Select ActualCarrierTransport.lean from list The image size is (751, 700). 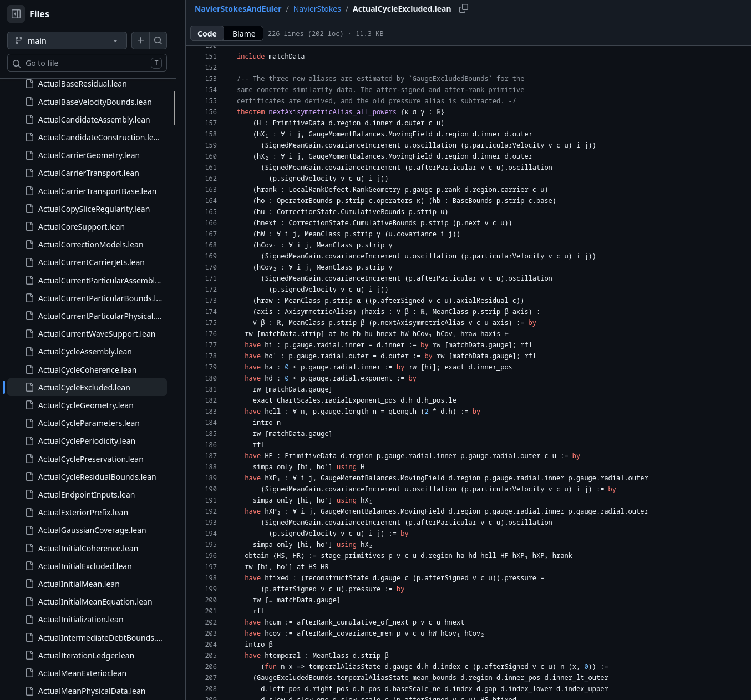click(x=88, y=173)
